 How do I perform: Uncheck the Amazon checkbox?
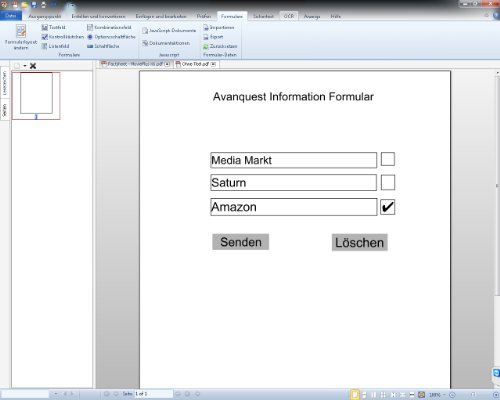(388, 207)
